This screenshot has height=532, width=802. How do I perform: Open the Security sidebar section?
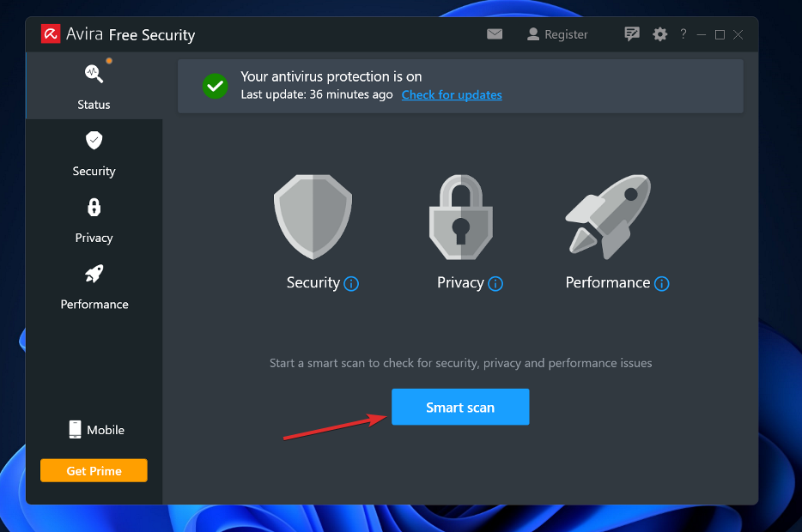click(x=94, y=153)
